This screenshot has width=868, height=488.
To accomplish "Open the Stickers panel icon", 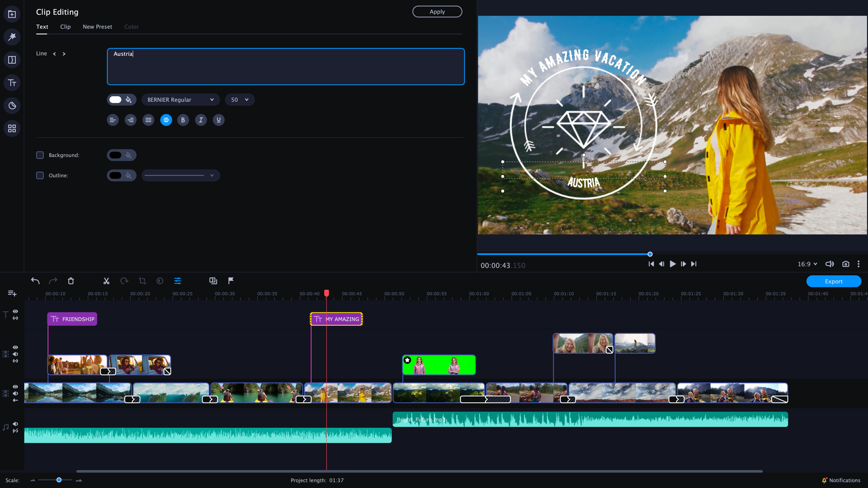I will pos(11,105).
